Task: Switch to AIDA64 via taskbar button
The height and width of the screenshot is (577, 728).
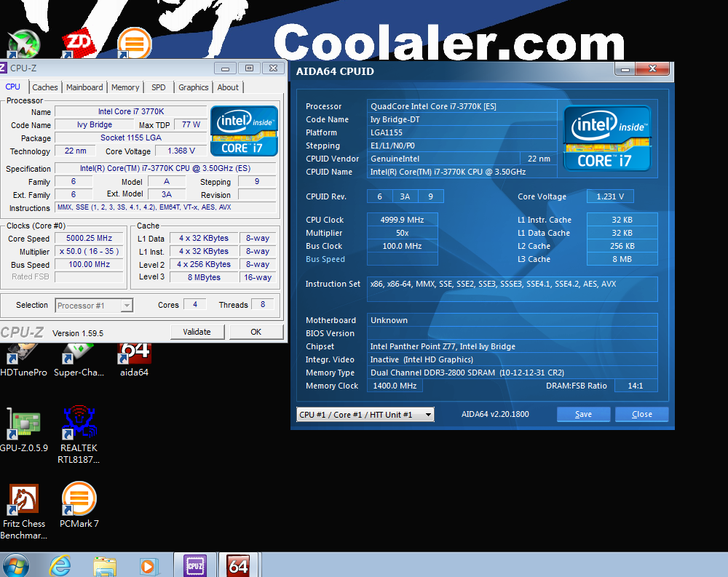Action: [238, 565]
